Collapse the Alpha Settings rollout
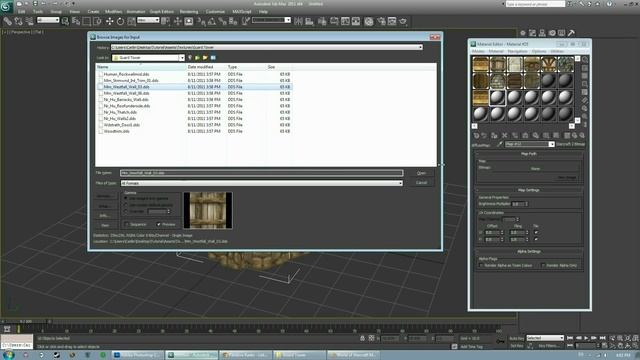The image size is (640, 360). [529, 251]
